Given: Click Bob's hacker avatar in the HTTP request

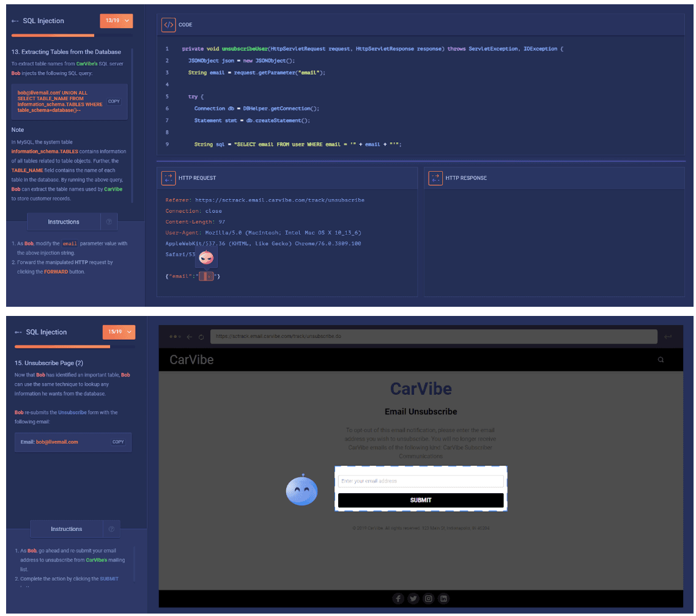Looking at the screenshot, I should [x=206, y=257].
